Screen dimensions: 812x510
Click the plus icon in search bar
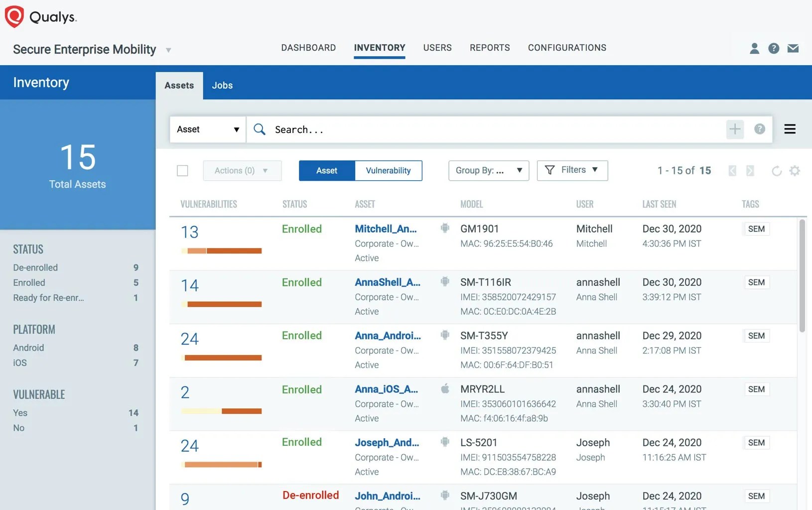click(x=735, y=129)
